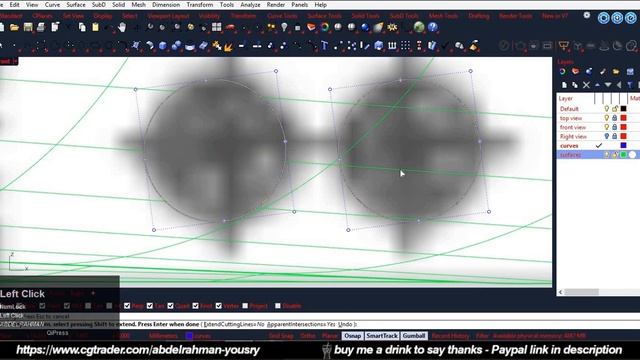Click the green globe icon
The image size is (640, 360).
click(x=419, y=27)
